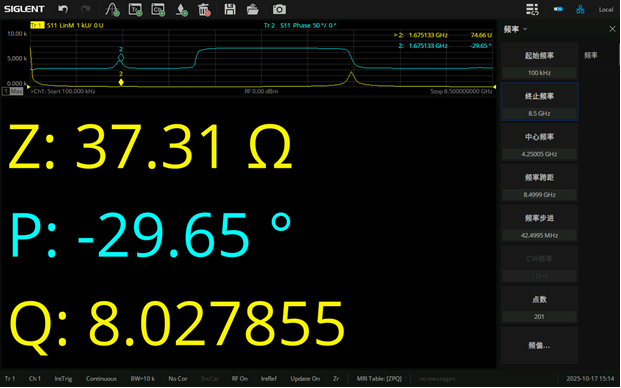This screenshot has width=621, height=388.
Task: Click the Z: 37.31 Ω readout
Action: click(x=150, y=147)
